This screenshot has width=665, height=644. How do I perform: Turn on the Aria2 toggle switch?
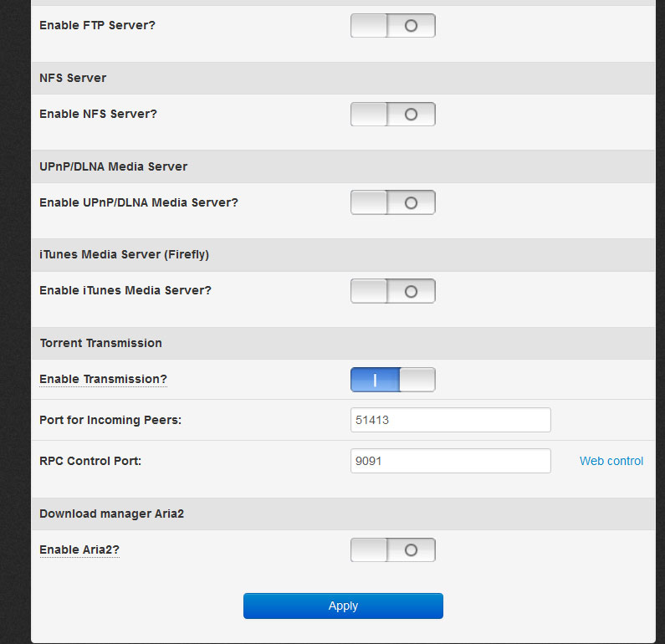(x=392, y=550)
